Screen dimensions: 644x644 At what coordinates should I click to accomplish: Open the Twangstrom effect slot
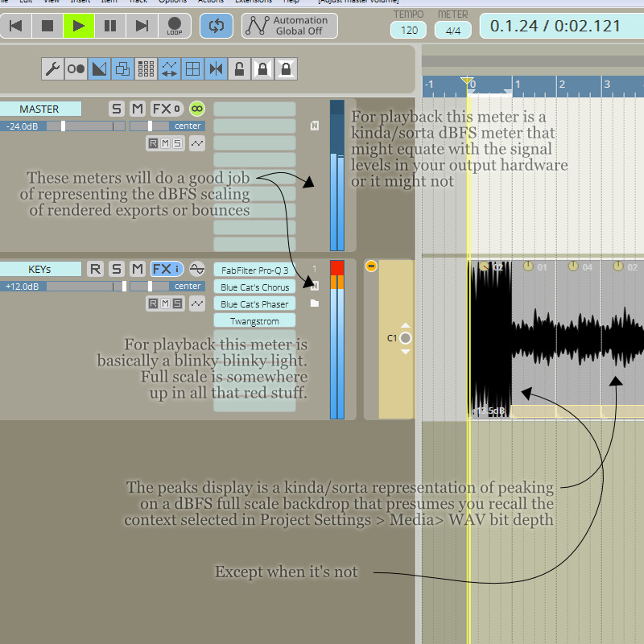point(254,320)
